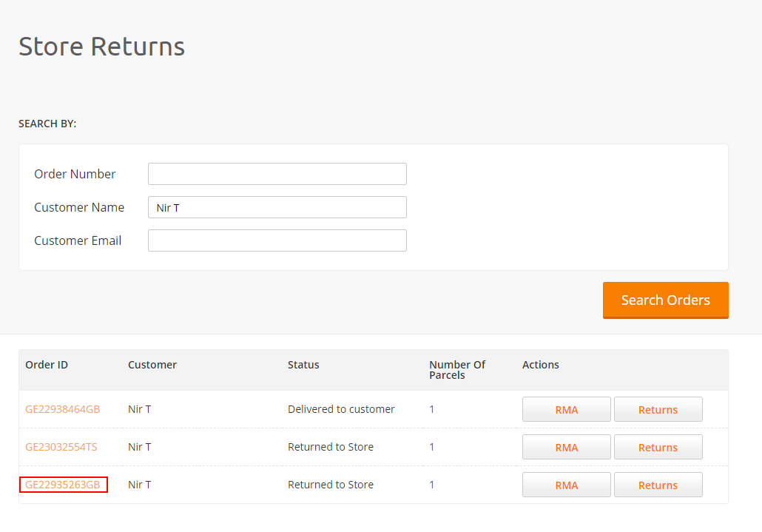Click the Customer column header
The width and height of the screenshot is (762, 532).
tap(152, 365)
